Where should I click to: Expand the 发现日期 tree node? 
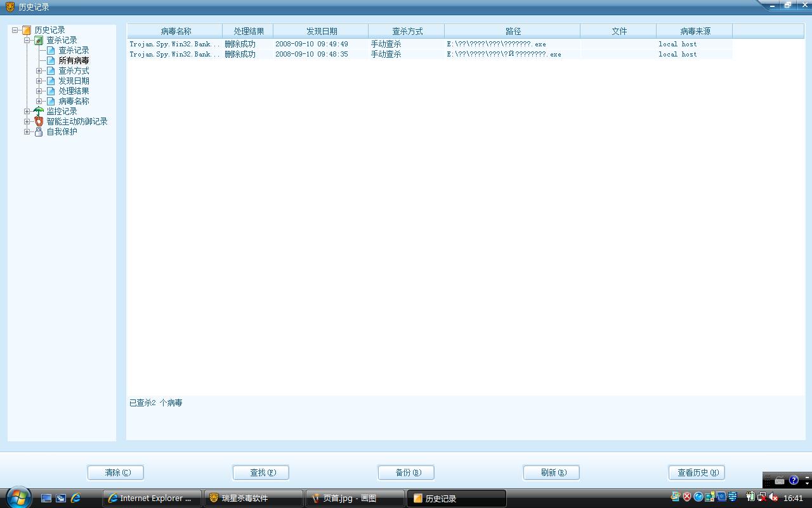[39, 81]
